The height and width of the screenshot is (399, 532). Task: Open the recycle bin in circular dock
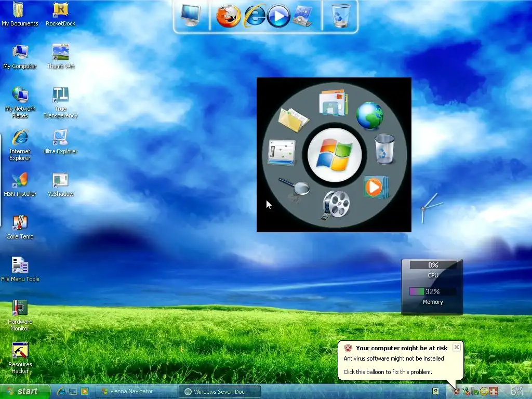point(384,149)
